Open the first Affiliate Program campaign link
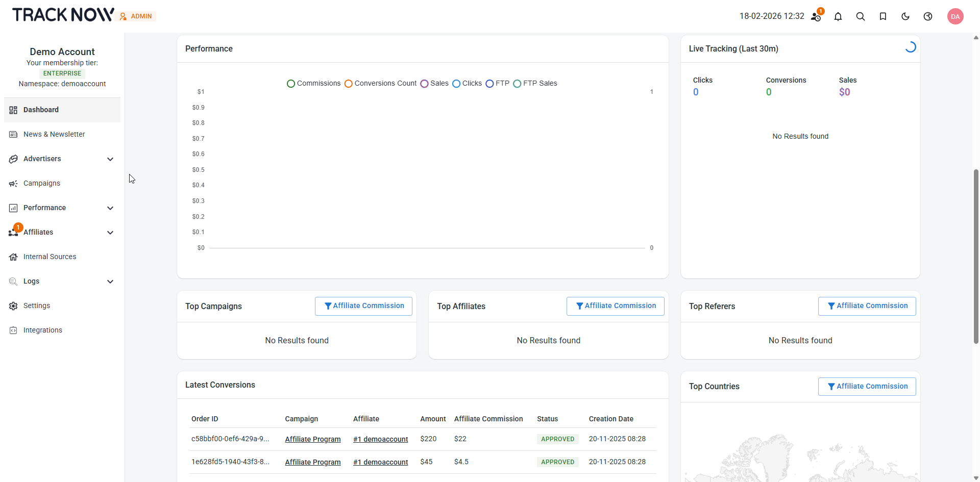 point(312,439)
